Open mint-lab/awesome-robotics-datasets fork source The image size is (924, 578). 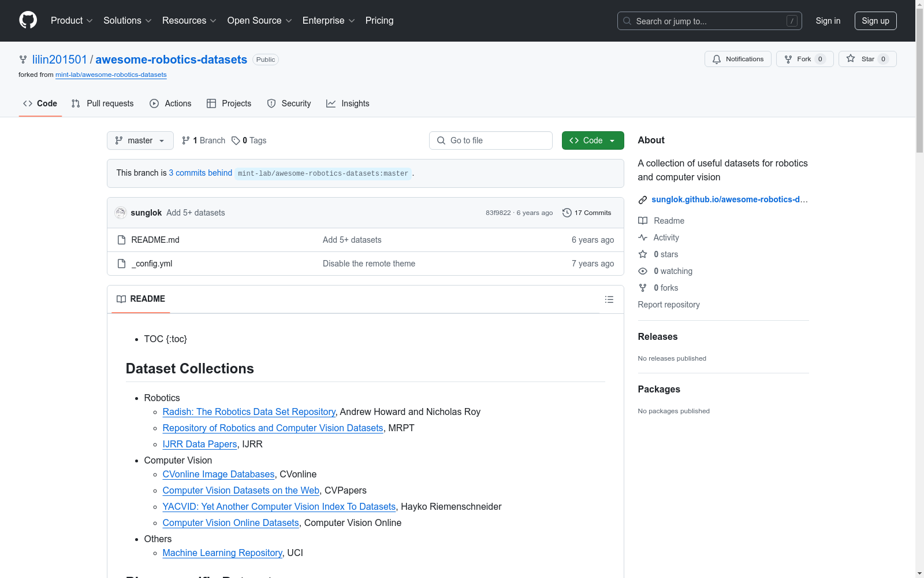[x=111, y=75]
